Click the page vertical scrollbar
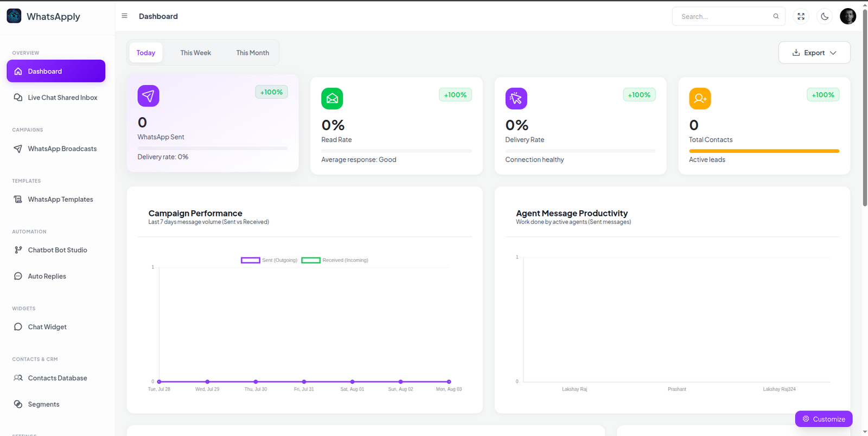Viewport: 868px width, 436px height. (x=865, y=108)
